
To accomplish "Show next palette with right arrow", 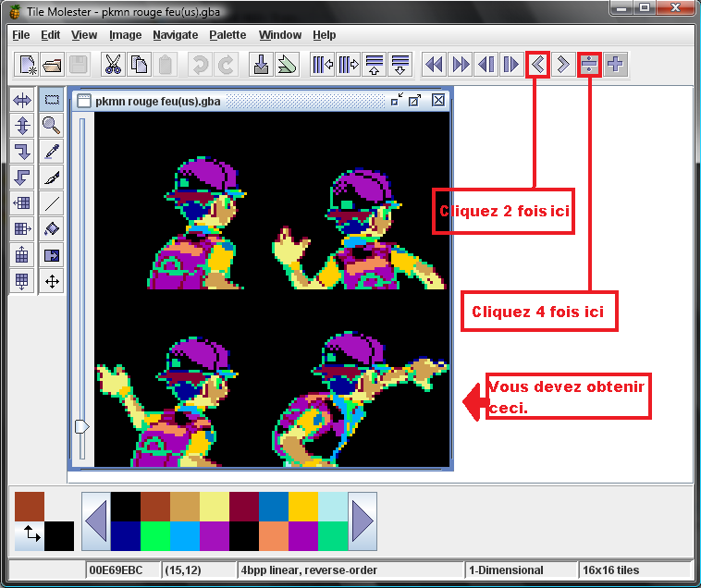I will [363, 521].
